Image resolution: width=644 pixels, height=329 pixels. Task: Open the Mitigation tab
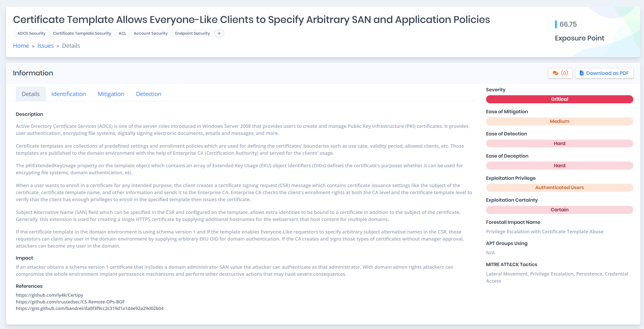(x=111, y=94)
